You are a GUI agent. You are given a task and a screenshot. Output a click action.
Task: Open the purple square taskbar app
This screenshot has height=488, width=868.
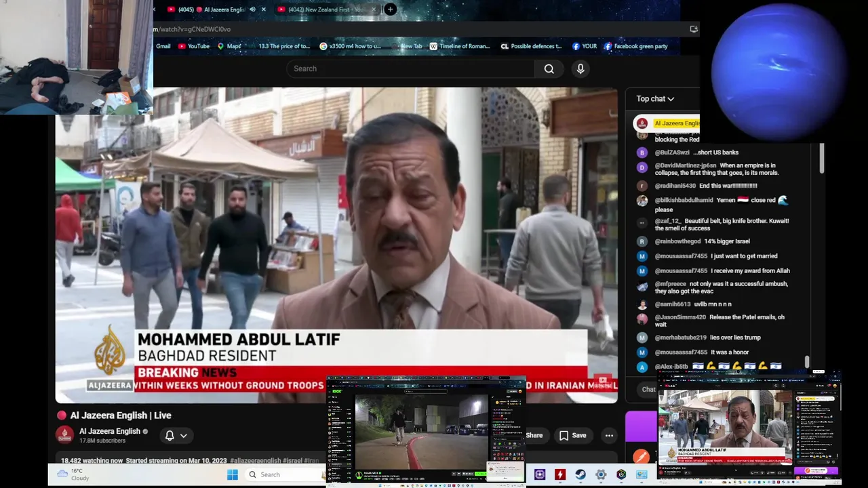pyautogui.click(x=540, y=474)
